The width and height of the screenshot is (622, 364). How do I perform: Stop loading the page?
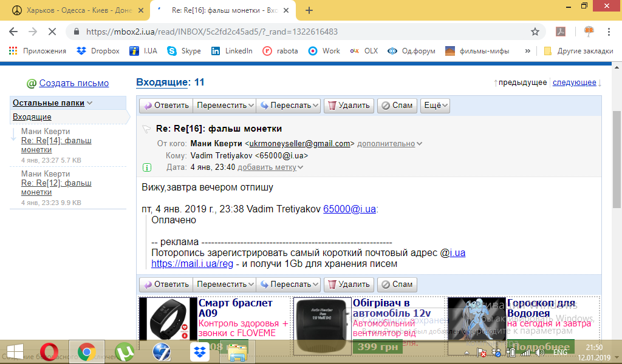52,32
